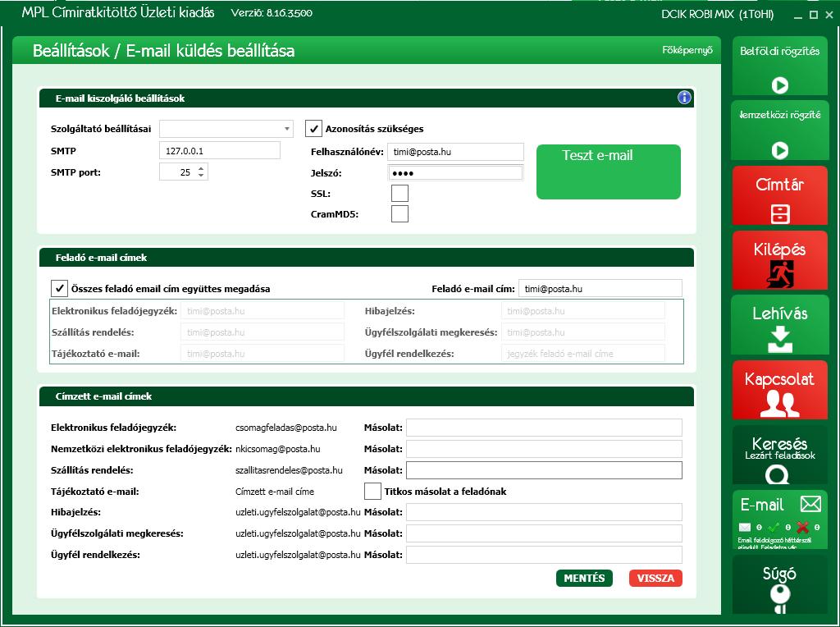840x627 pixels.
Task: Decrease SMTP port with down arrow
Action: pyautogui.click(x=201, y=176)
